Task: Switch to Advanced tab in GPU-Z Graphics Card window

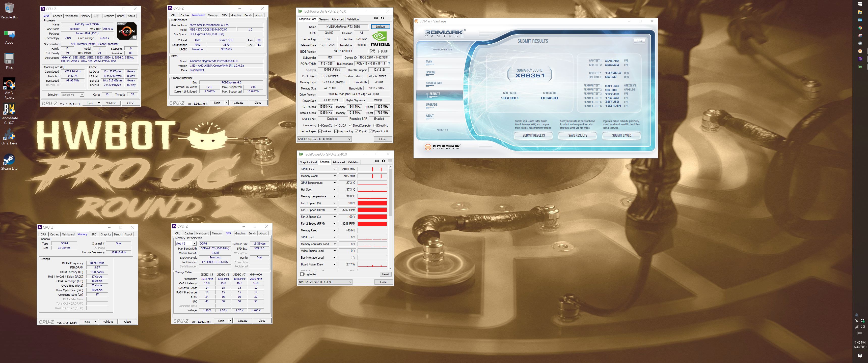Action: click(x=338, y=19)
